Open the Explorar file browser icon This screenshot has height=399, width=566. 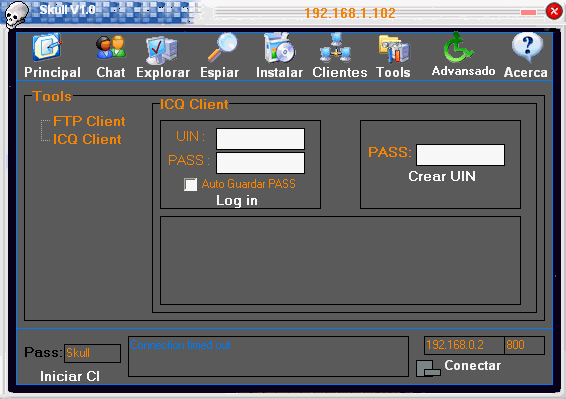pos(162,49)
